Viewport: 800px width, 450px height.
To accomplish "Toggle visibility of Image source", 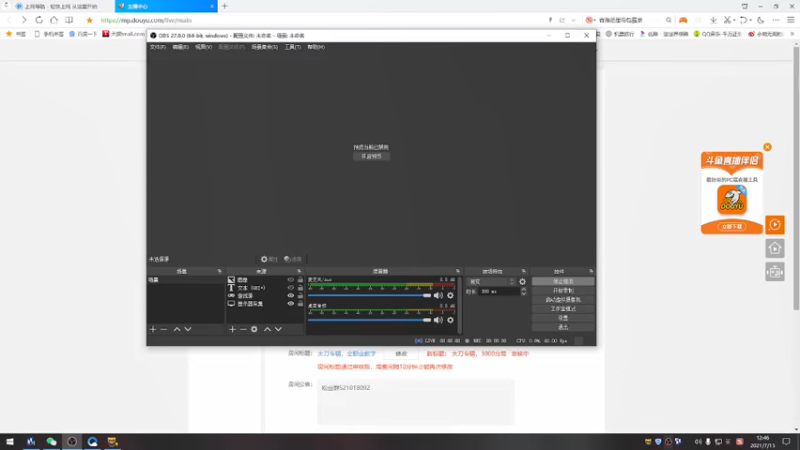I will pyautogui.click(x=290, y=280).
